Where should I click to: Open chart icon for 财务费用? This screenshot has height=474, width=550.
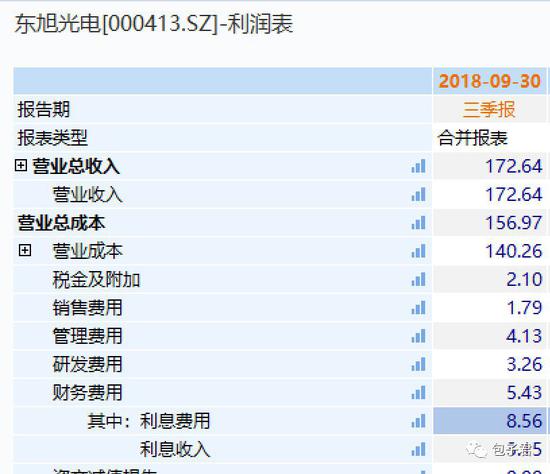[x=418, y=393]
